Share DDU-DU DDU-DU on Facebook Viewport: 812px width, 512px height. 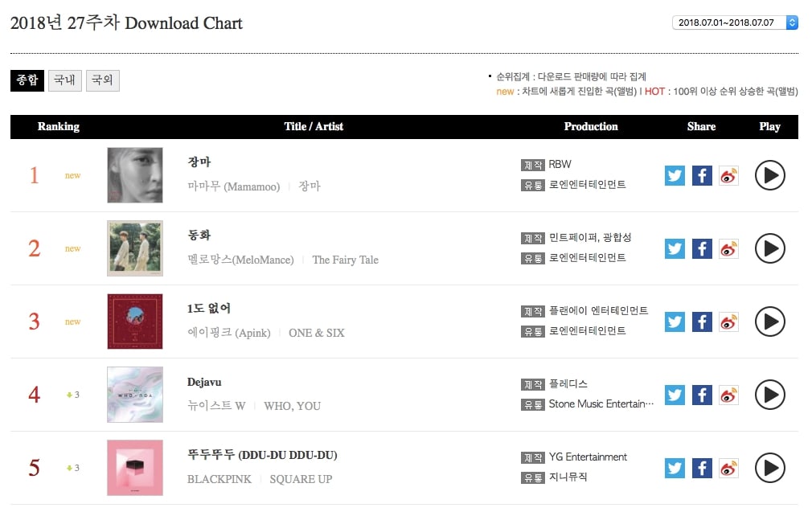coord(702,468)
